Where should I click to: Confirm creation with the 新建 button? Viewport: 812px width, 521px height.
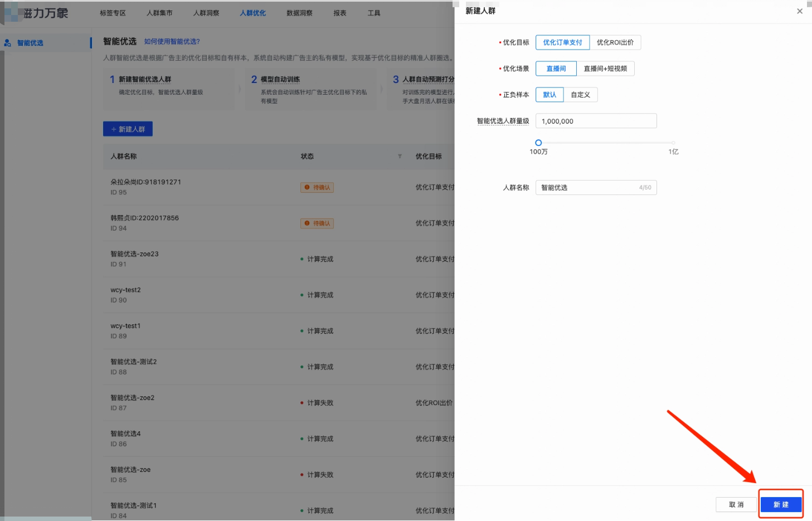[x=781, y=504]
